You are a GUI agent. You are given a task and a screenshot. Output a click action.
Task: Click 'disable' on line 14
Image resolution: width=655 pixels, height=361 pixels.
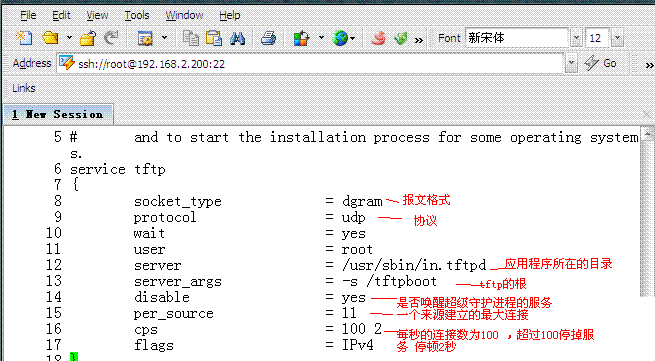[x=162, y=297]
